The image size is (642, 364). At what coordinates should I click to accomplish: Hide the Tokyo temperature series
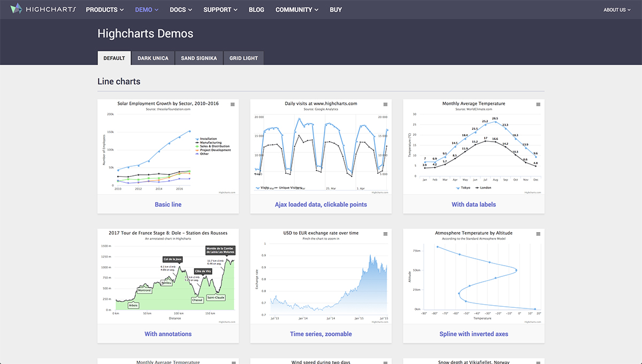pyautogui.click(x=463, y=188)
